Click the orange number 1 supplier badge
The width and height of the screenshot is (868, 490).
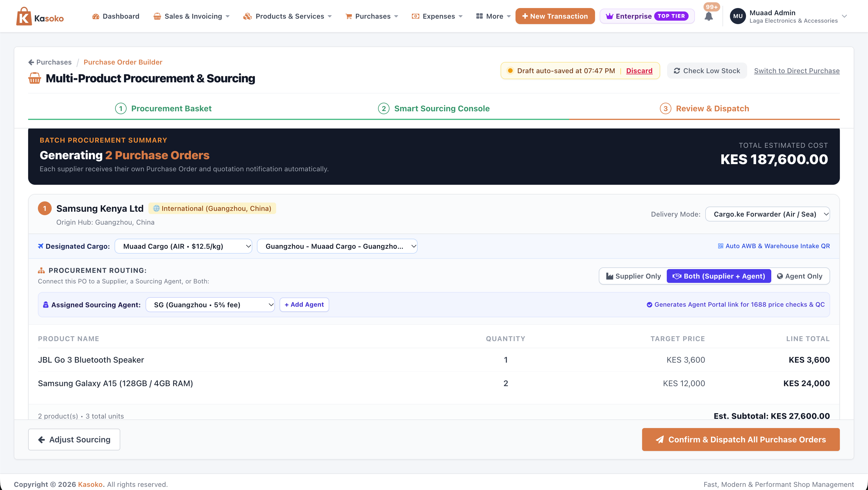pyautogui.click(x=44, y=209)
